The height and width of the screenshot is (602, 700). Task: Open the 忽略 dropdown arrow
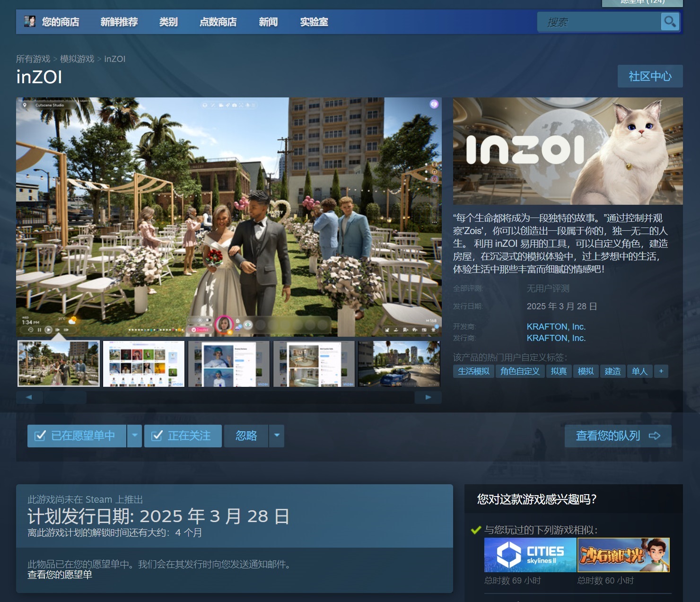click(x=277, y=436)
